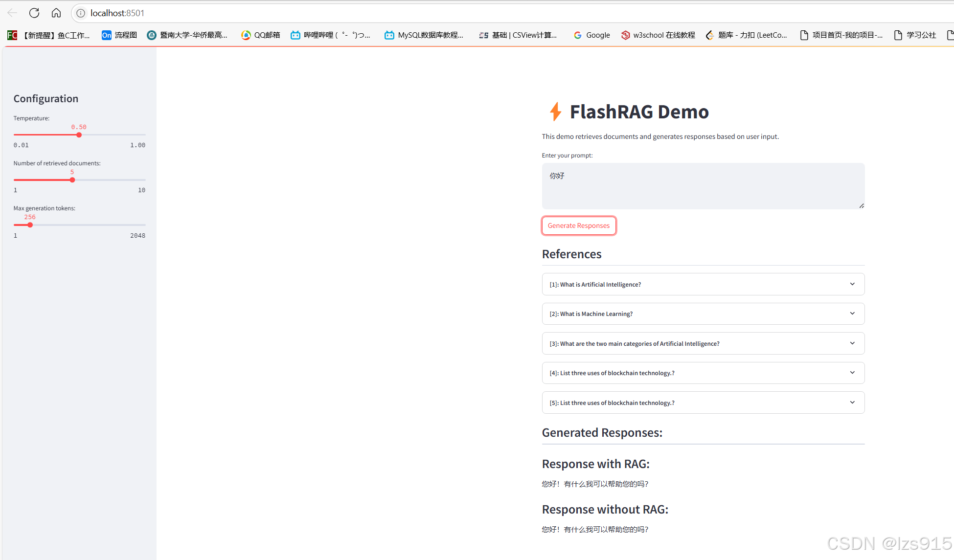Open the MySQL数据库教程 bookmark

pyautogui.click(x=424, y=35)
